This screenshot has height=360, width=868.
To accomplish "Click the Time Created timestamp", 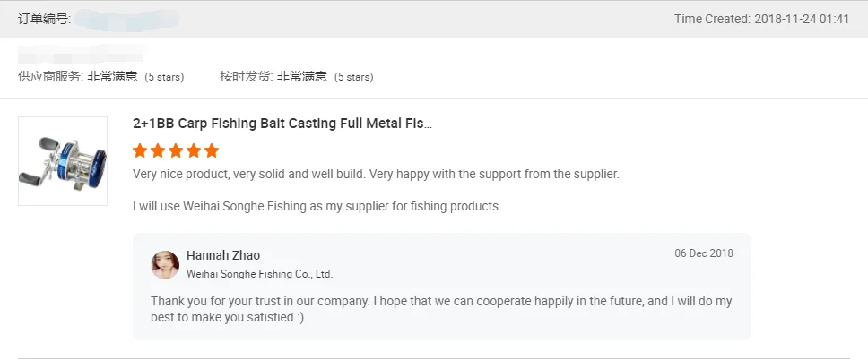I will [x=761, y=19].
